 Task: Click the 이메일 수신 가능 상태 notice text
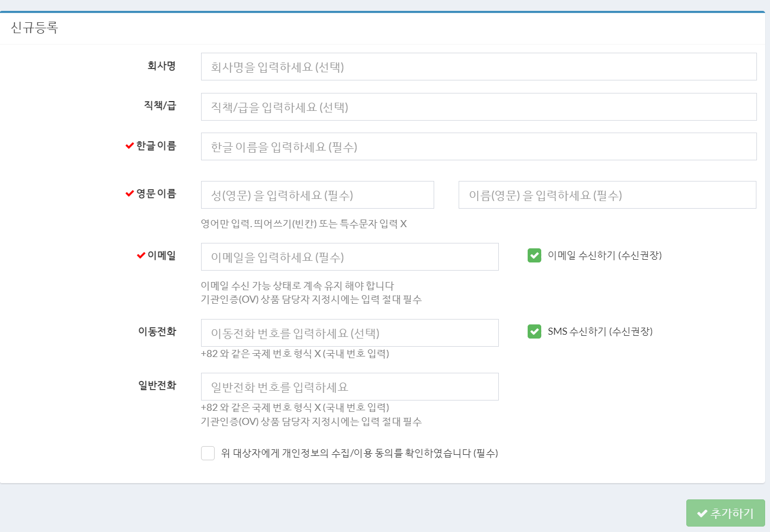point(297,286)
